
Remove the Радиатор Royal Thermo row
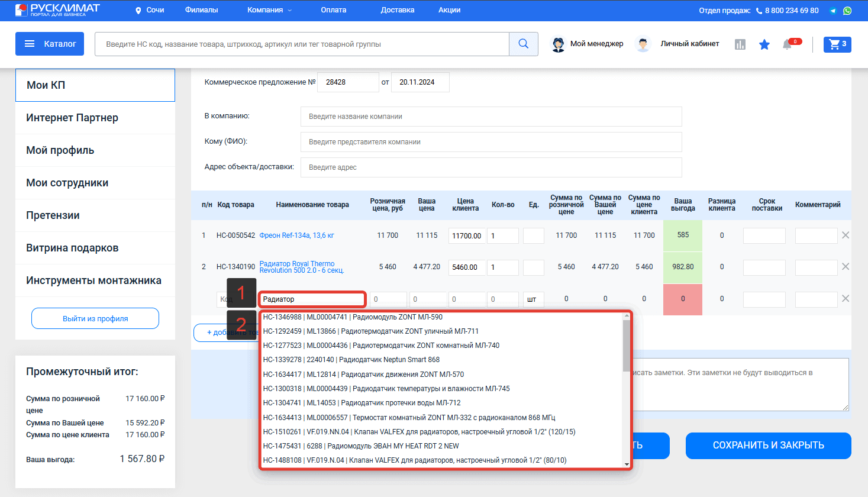coord(846,266)
